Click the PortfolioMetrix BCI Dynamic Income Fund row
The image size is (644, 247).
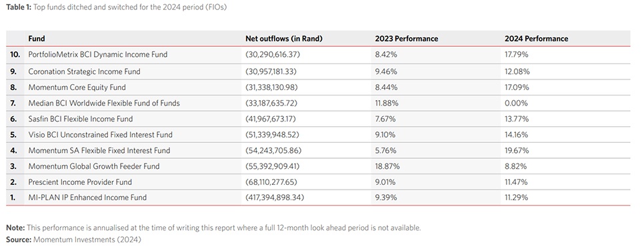[x=318, y=55]
